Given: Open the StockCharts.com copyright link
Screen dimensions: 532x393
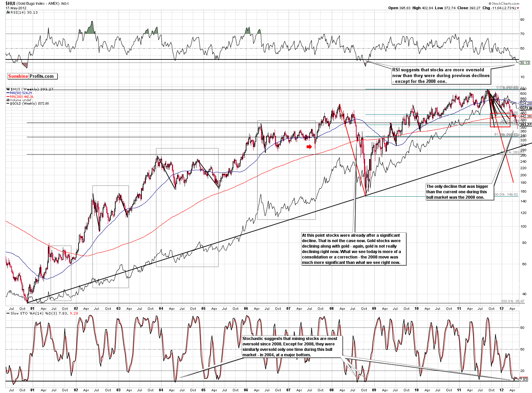Looking at the screenshot, I should click(x=504, y=4).
